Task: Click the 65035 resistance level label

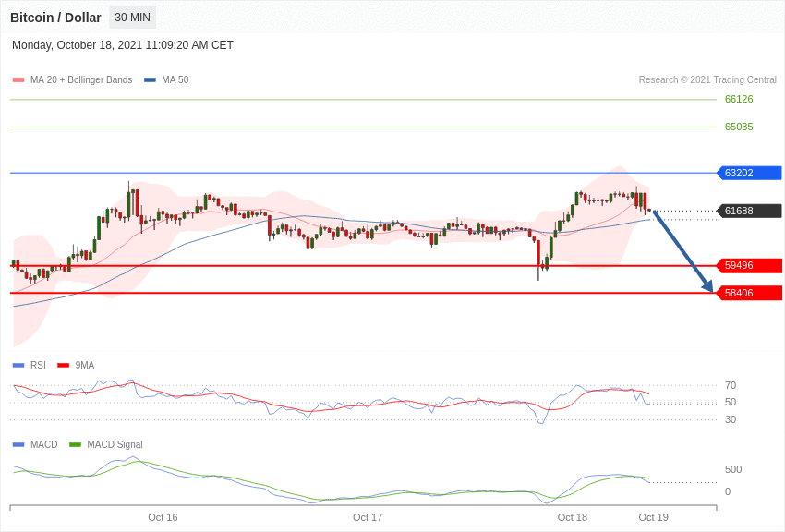Action: coord(739,127)
